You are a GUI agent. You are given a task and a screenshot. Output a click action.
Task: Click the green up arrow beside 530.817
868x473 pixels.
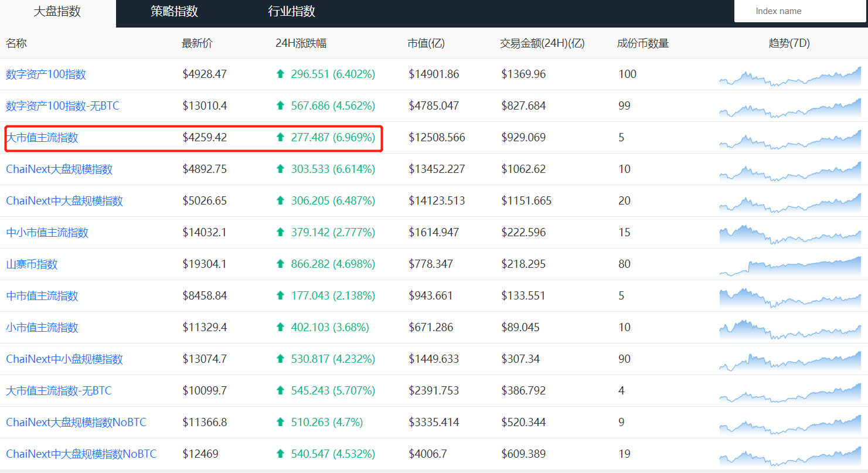point(280,359)
